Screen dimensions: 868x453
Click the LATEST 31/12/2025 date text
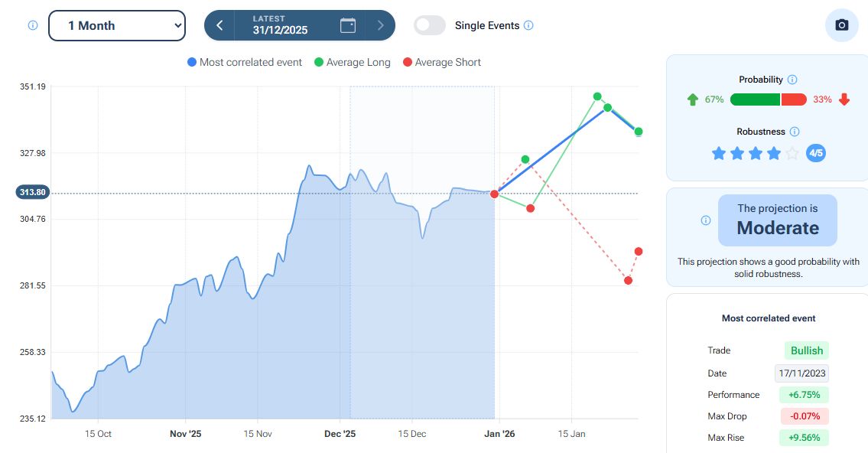click(280, 25)
